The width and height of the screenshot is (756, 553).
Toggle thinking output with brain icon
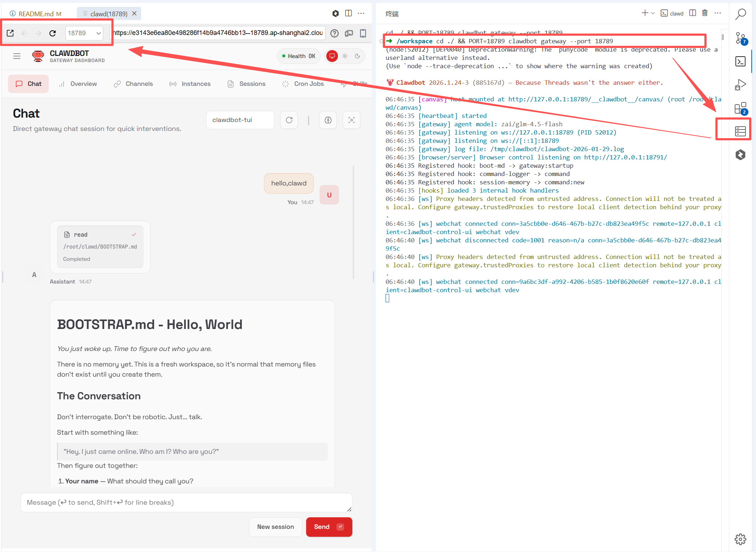point(328,120)
